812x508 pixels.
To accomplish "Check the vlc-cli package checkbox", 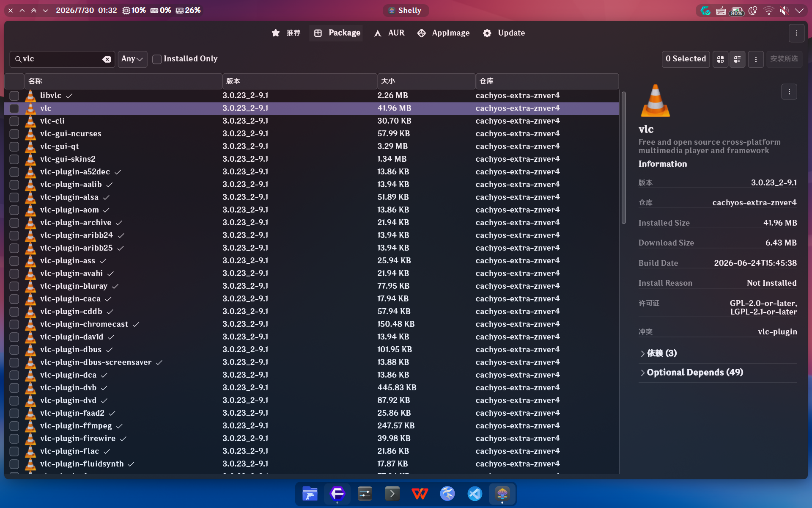I will tap(14, 121).
